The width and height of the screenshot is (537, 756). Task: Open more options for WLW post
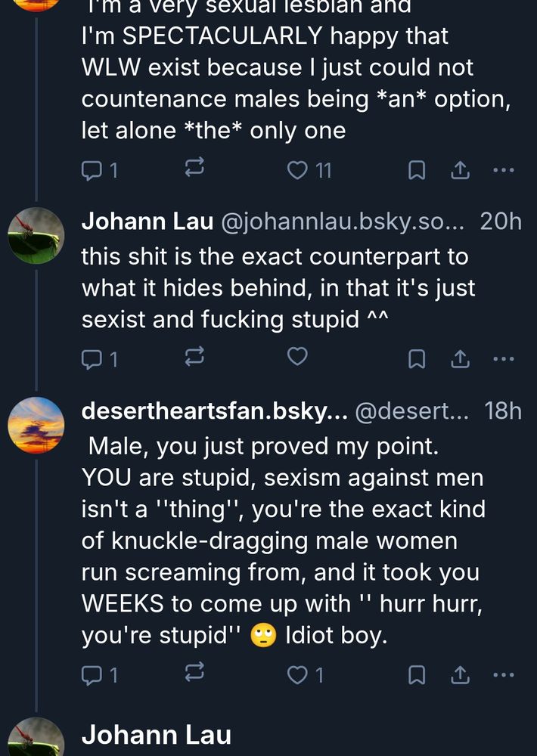tap(503, 171)
